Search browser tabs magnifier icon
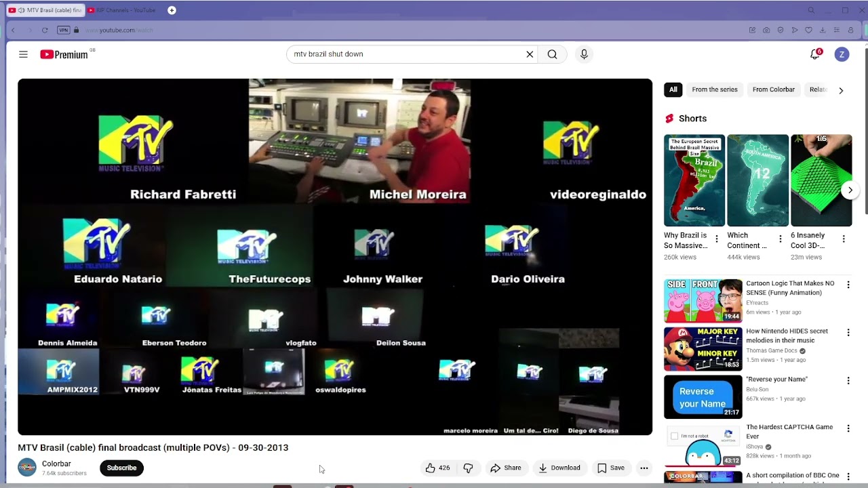The width and height of the screenshot is (868, 488). click(x=811, y=10)
